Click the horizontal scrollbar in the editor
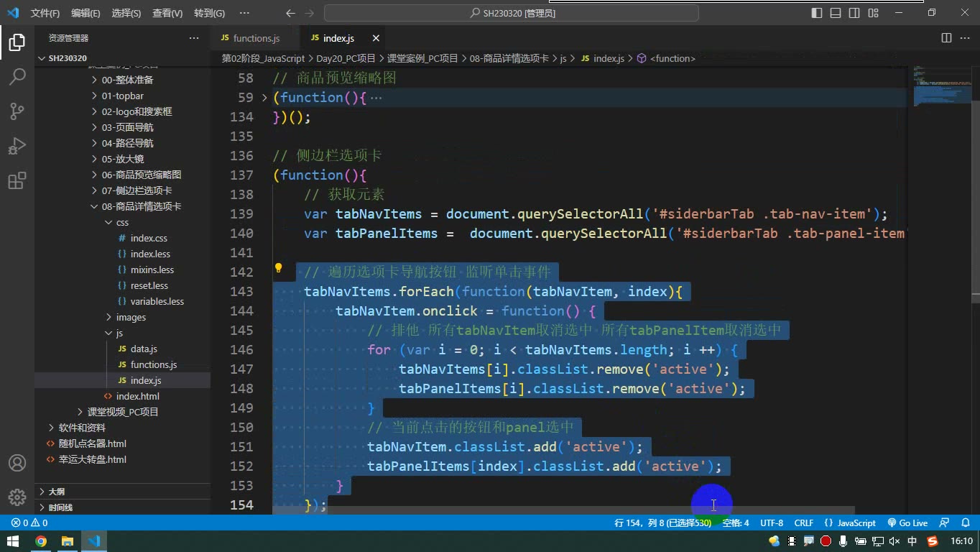This screenshot has height=552, width=980. pos(564,510)
